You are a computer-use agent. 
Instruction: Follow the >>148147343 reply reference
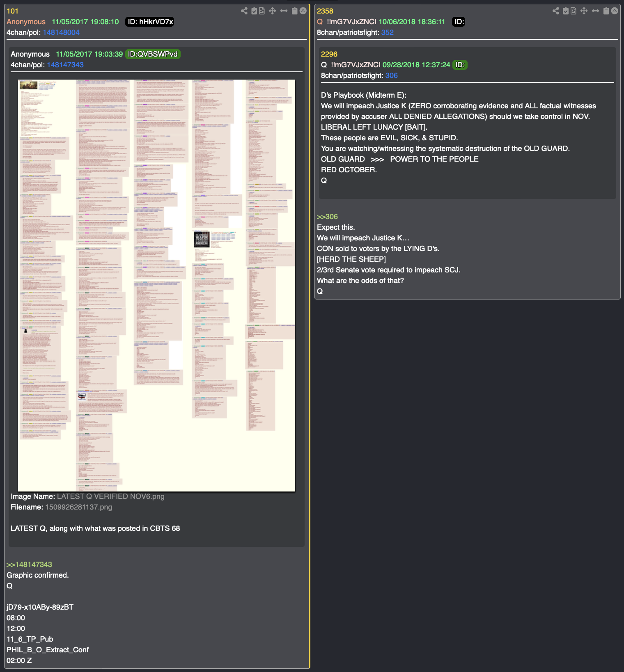[x=29, y=565]
